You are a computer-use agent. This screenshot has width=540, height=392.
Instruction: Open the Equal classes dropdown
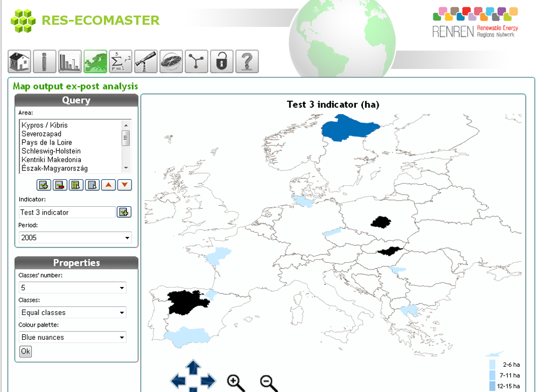(x=73, y=312)
